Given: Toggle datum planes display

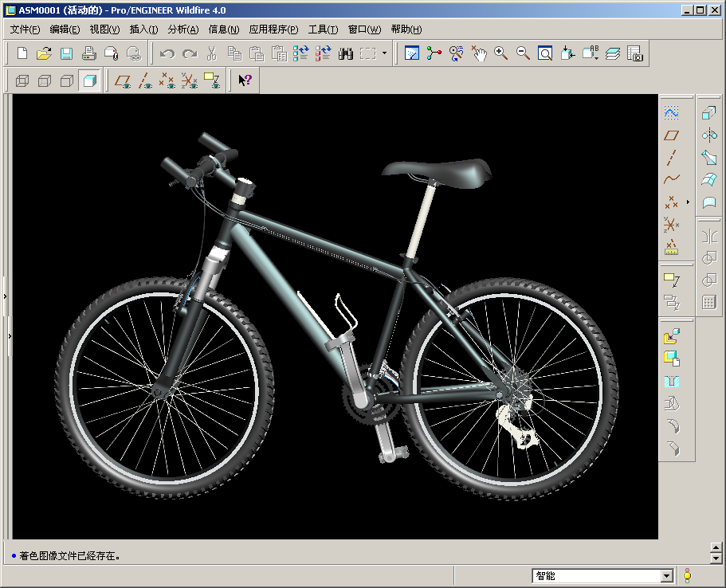Looking at the screenshot, I should point(123,81).
